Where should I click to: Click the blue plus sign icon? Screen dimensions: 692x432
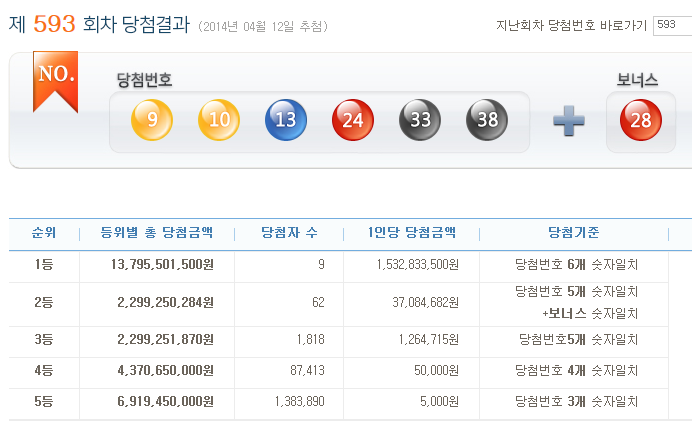pos(569,120)
